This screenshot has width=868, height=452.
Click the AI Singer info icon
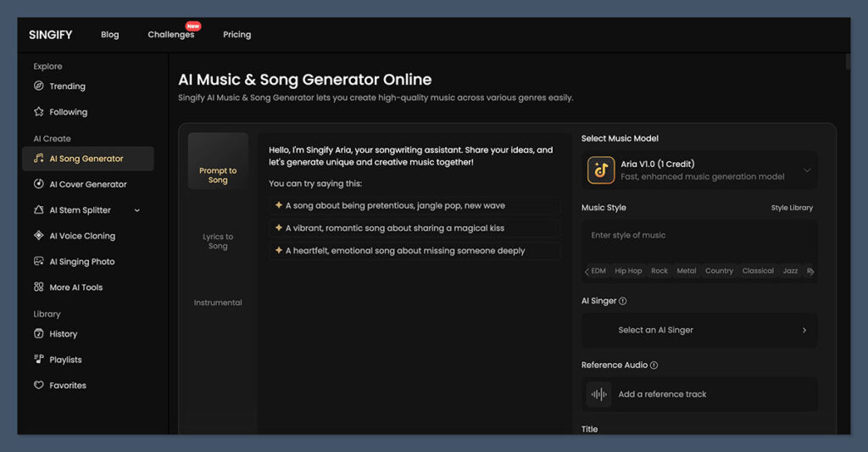(x=623, y=301)
